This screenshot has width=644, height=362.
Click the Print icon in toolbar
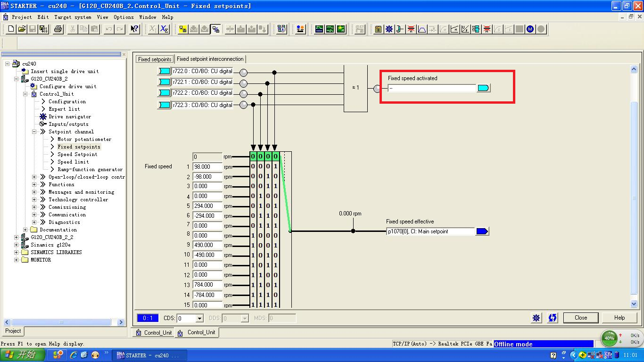pos(58,29)
